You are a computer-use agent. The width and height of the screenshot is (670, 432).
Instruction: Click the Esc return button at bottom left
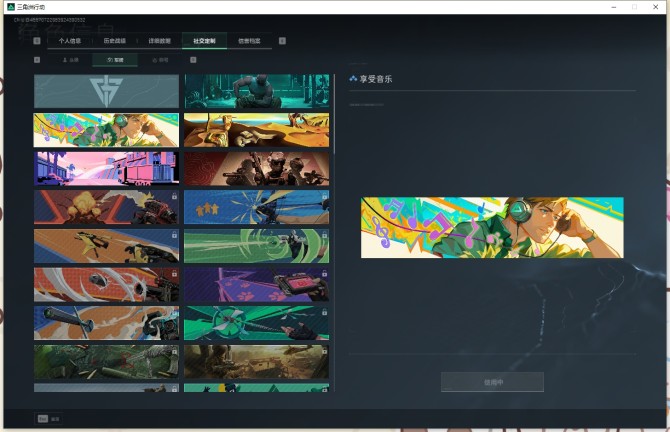49,419
